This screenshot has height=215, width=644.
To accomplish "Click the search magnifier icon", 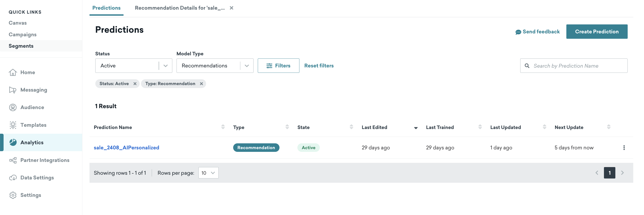I will (x=527, y=66).
